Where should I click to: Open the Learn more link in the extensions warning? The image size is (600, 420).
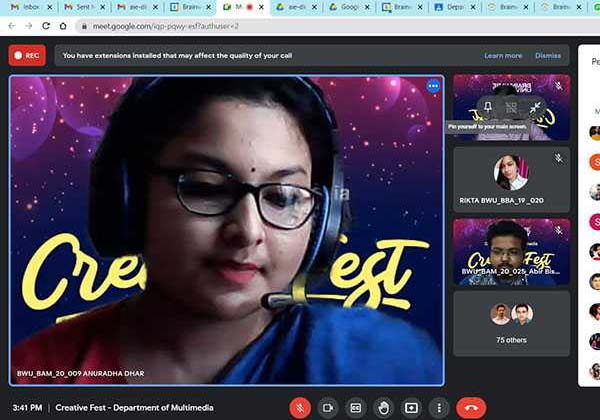click(503, 56)
